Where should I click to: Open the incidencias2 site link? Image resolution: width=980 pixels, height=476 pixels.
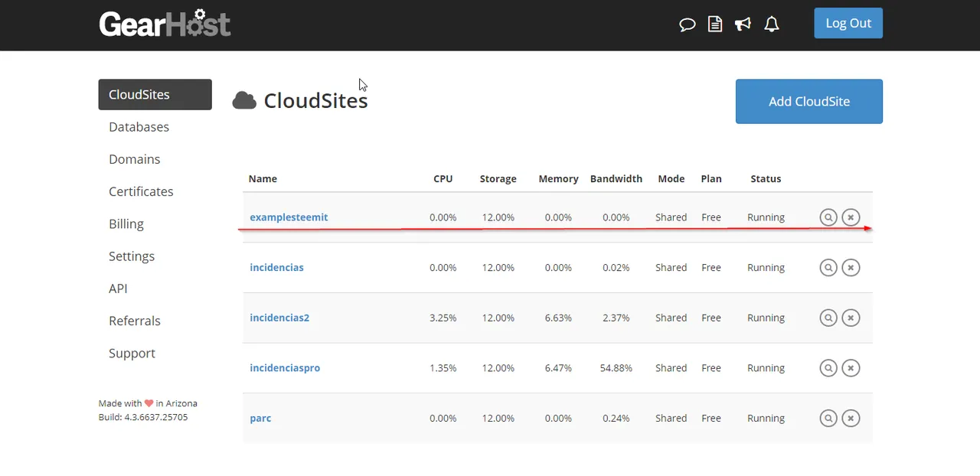click(x=279, y=318)
